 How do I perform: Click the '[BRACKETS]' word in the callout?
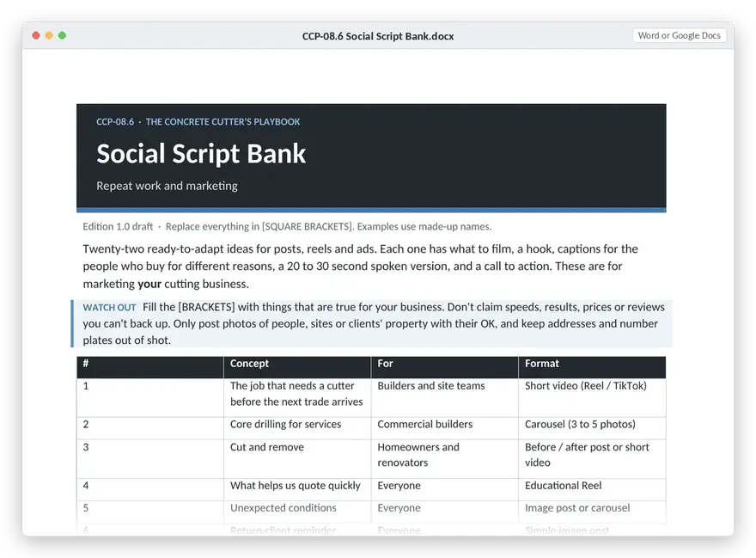tap(206, 307)
